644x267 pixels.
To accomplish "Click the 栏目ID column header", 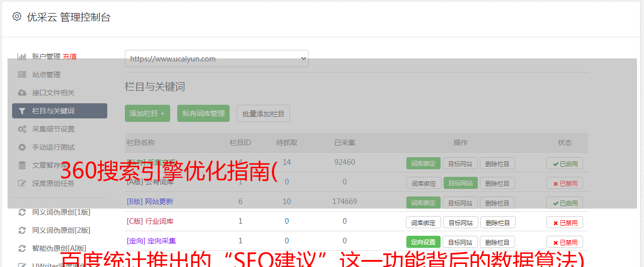I will click(240, 143).
